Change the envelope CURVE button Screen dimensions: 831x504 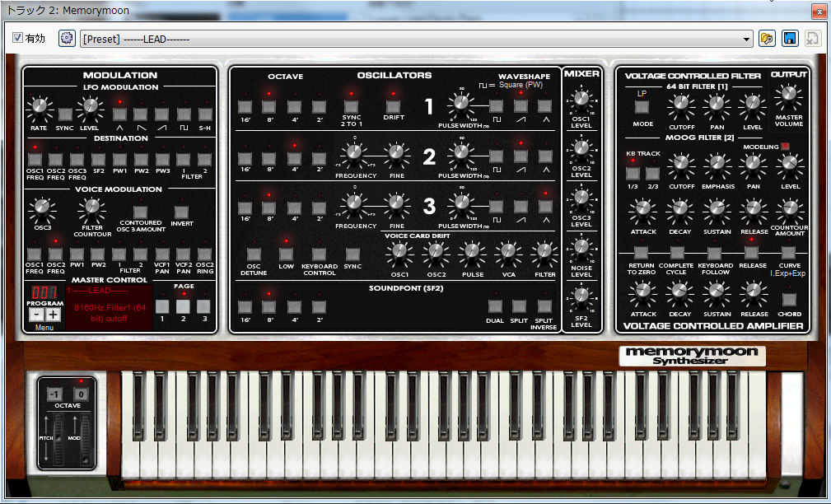[789, 253]
